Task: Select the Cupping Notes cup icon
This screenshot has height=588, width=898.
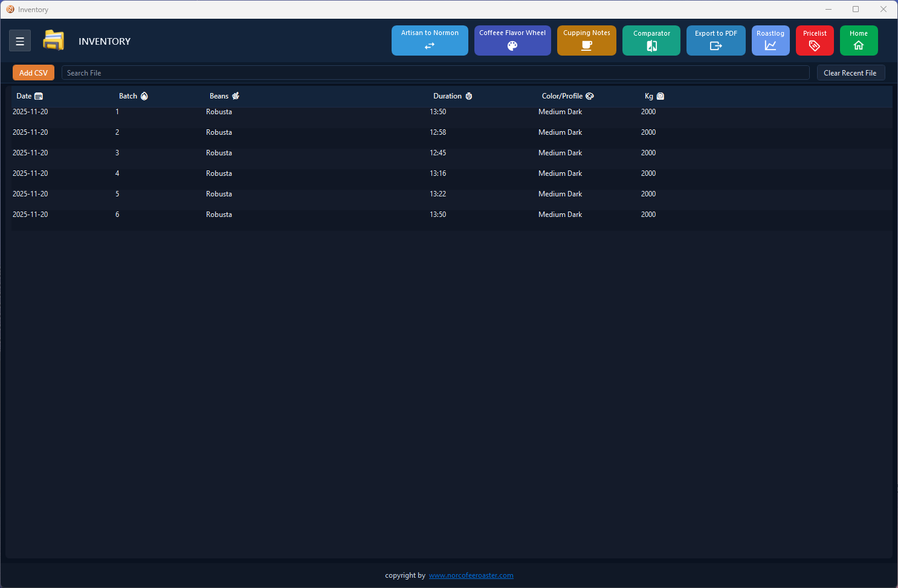Action: (x=586, y=45)
